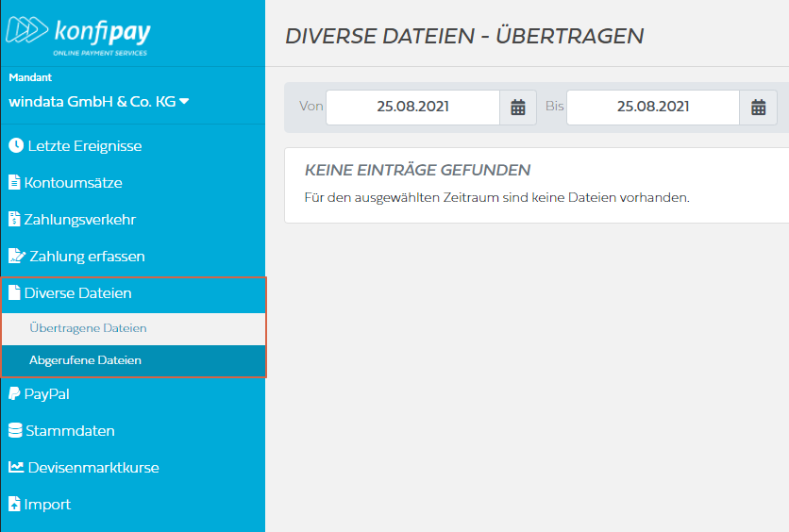Click the clock icon beside Letzte Ereignisse
This screenshot has height=532, width=789.
pyautogui.click(x=15, y=146)
